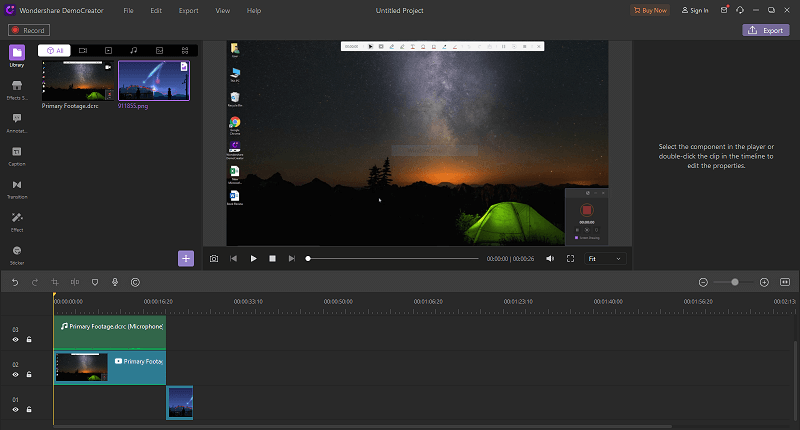
Task: Toggle lock on track 02
Action: coord(29,374)
